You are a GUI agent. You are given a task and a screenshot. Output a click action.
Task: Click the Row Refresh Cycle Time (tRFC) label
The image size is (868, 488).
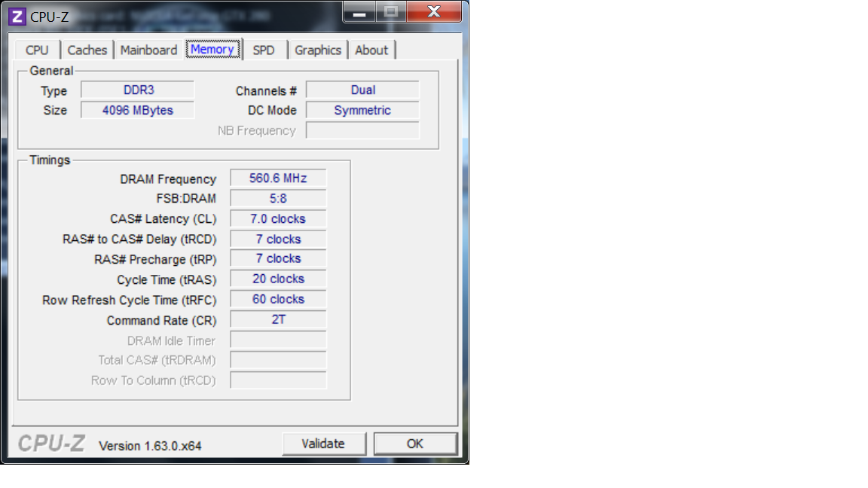(130, 300)
